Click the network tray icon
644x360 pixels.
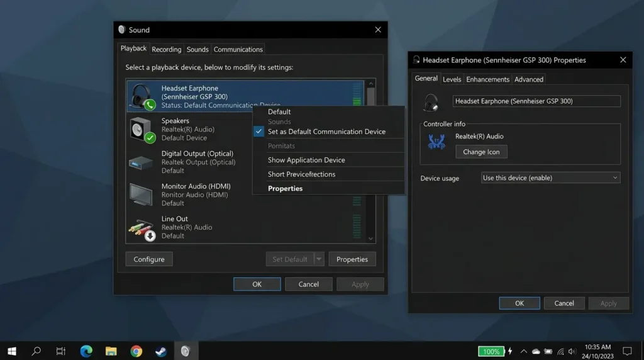560,351
